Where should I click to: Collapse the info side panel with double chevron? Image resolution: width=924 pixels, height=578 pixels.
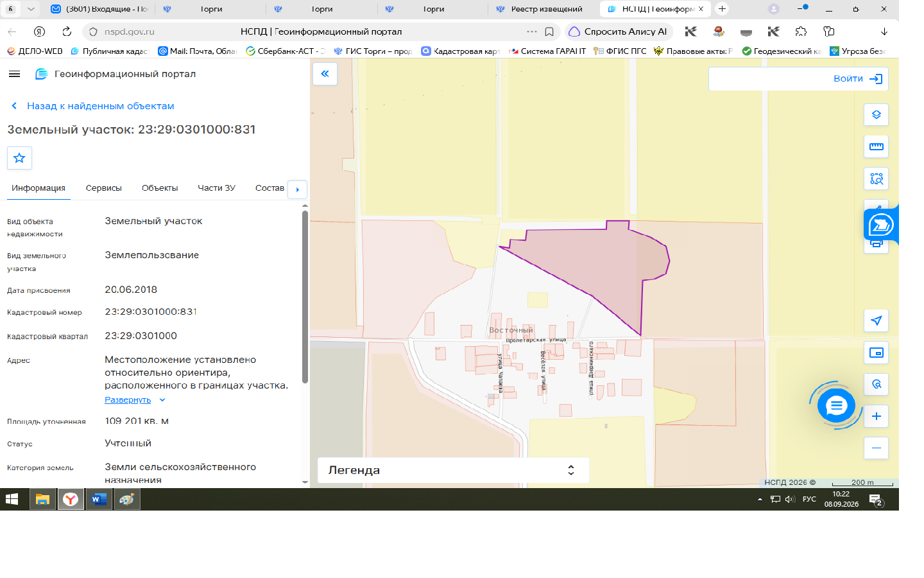[x=325, y=74]
